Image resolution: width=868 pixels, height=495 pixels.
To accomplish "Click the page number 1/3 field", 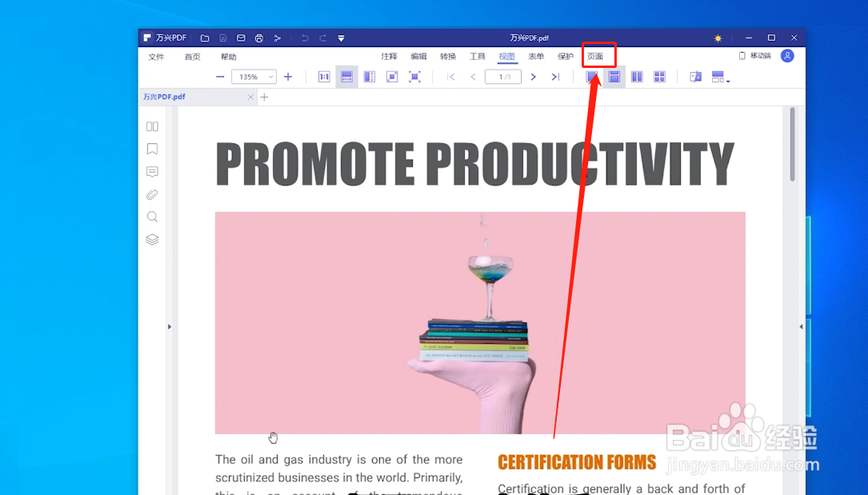I will [x=503, y=77].
